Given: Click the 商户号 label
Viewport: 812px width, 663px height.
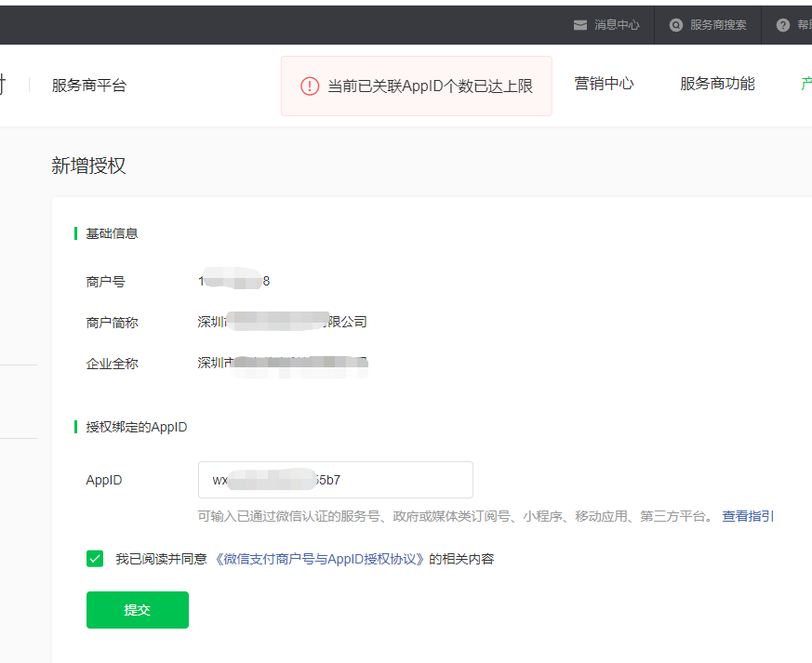Looking at the screenshot, I should (106, 282).
